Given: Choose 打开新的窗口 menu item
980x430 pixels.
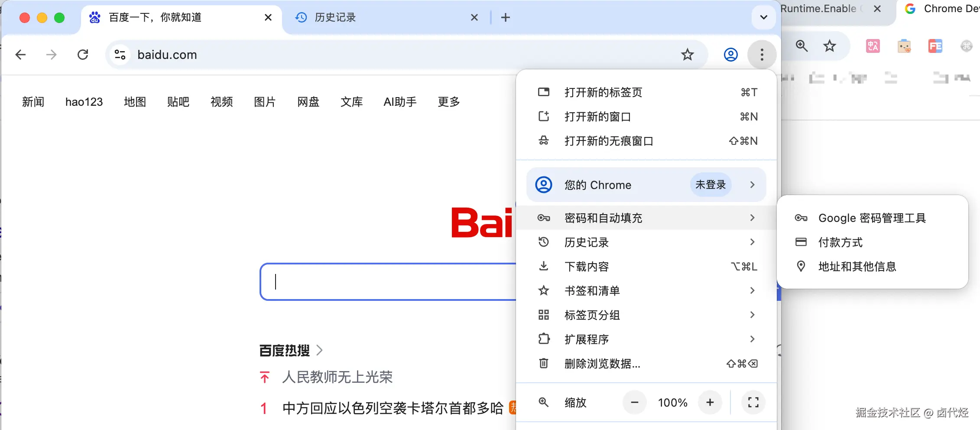Looking at the screenshot, I should (646, 117).
